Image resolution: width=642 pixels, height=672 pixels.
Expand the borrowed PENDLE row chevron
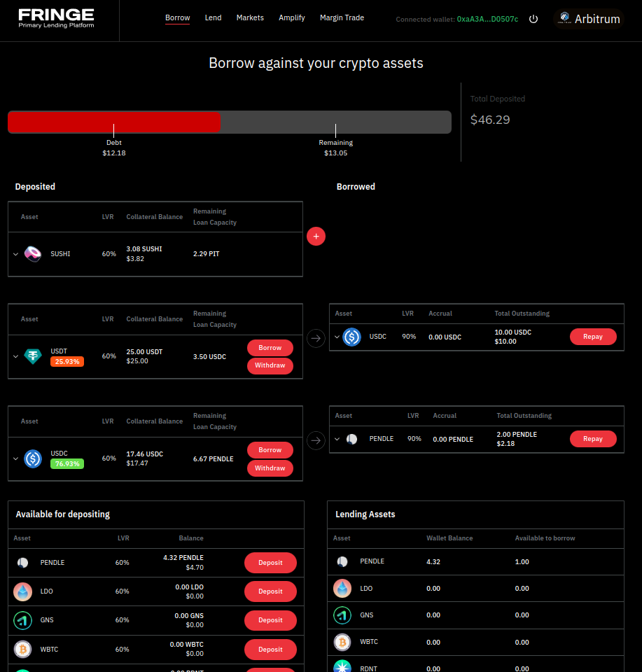click(337, 439)
